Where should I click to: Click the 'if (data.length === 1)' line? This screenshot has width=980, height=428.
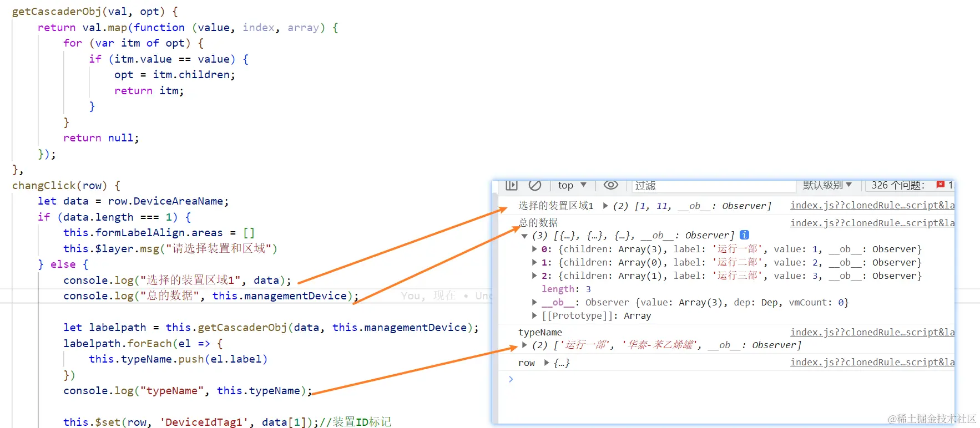click(114, 217)
